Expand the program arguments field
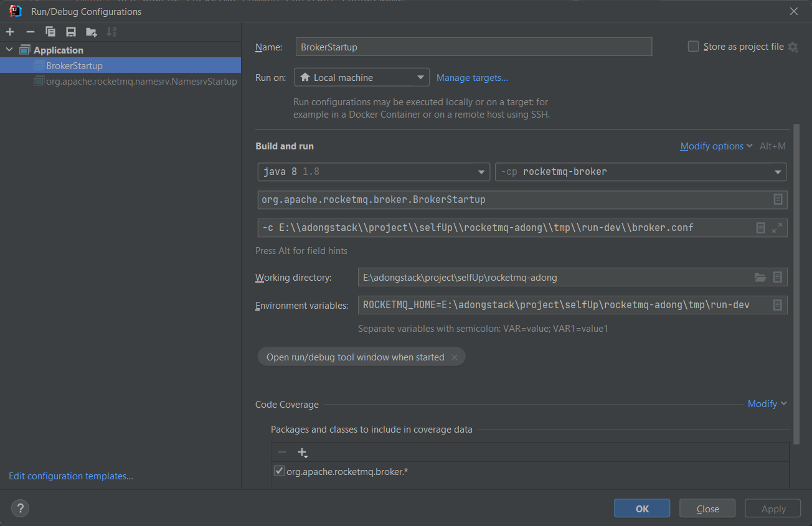This screenshot has width=812, height=526. click(x=777, y=228)
